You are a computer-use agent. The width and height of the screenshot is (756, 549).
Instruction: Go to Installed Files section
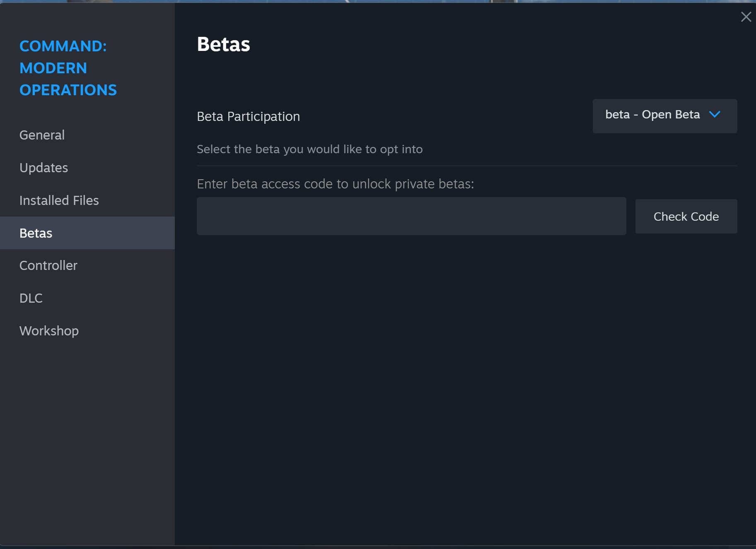[87, 200]
